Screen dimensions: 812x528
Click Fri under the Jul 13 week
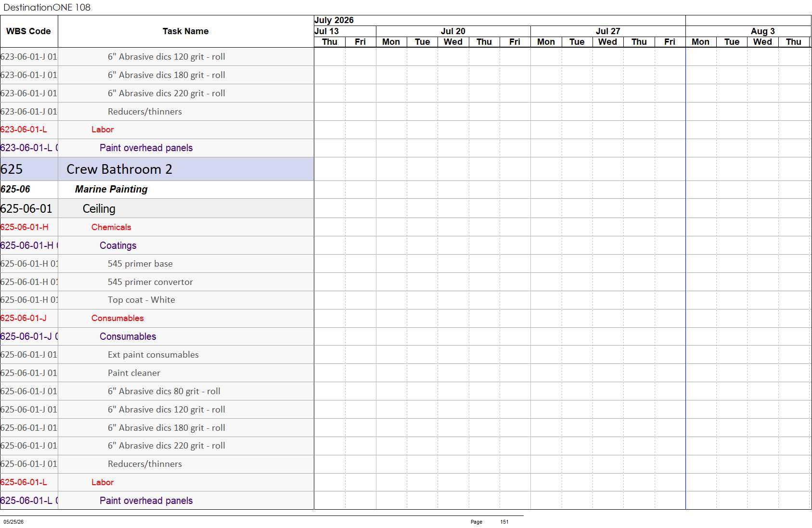click(x=360, y=42)
